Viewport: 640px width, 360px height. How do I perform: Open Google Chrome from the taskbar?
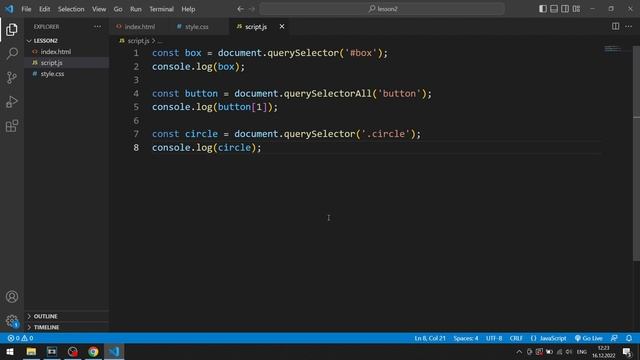coord(93,351)
